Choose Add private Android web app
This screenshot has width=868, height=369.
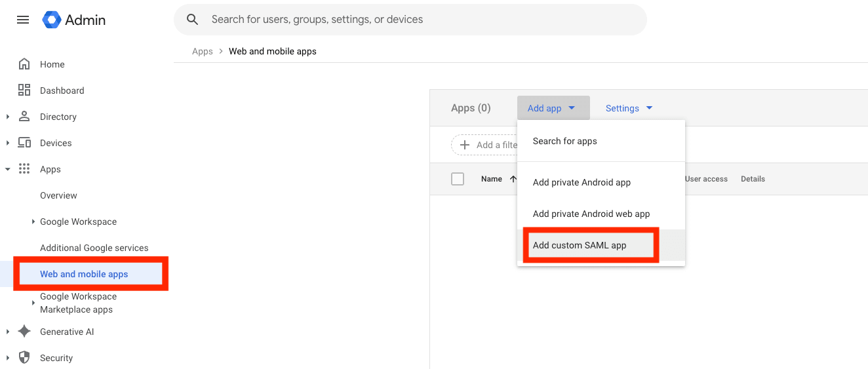coord(591,214)
